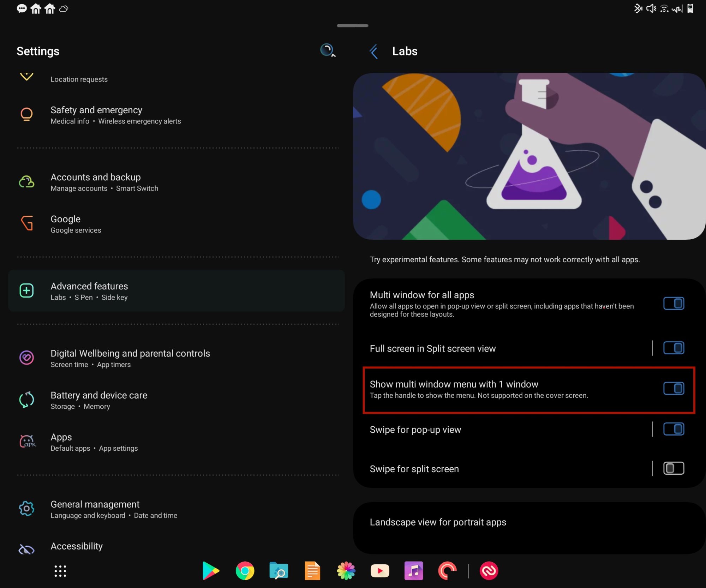The height and width of the screenshot is (588, 706).
Task: Toggle Show multi window menu with 1 window
Action: (x=674, y=389)
